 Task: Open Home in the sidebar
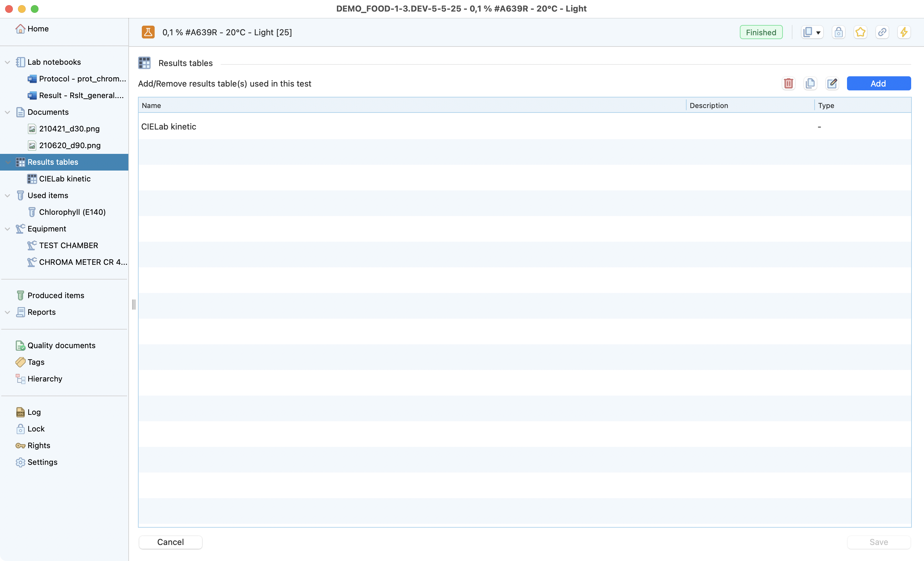(x=38, y=29)
